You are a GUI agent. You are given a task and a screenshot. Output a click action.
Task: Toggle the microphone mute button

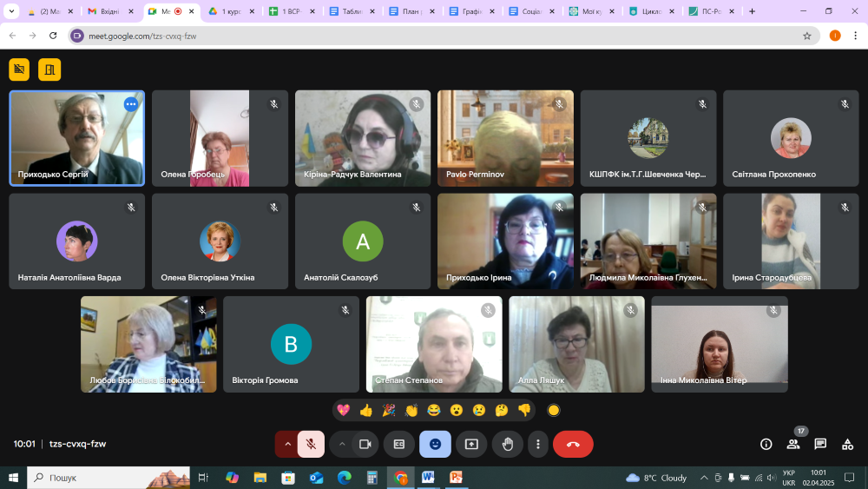[311, 444]
